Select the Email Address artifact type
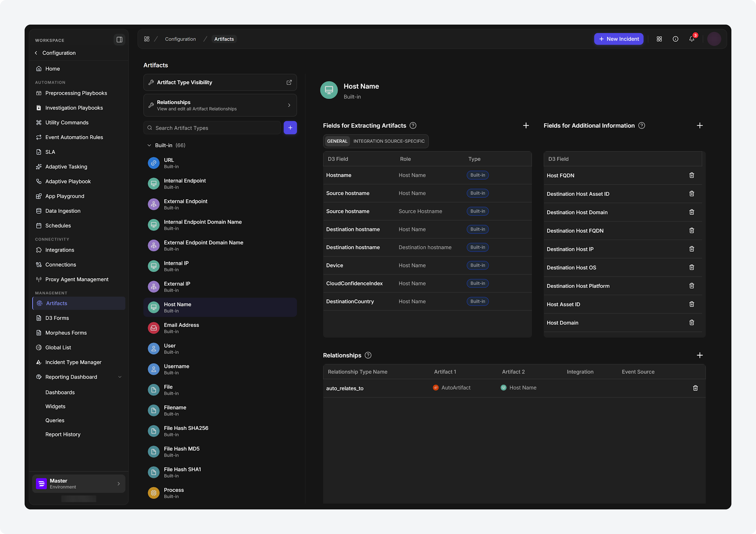Image resolution: width=756 pixels, height=534 pixels. click(x=220, y=328)
